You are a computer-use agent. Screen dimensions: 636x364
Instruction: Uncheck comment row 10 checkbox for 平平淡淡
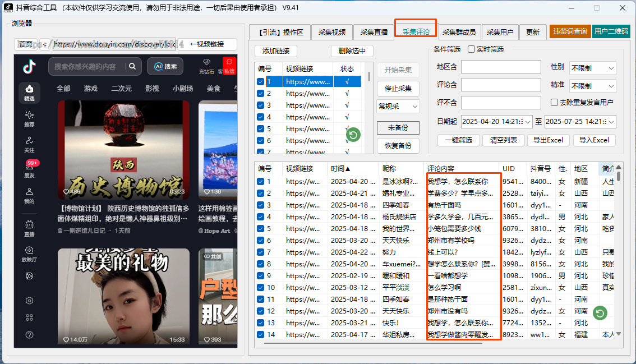coord(260,287)
